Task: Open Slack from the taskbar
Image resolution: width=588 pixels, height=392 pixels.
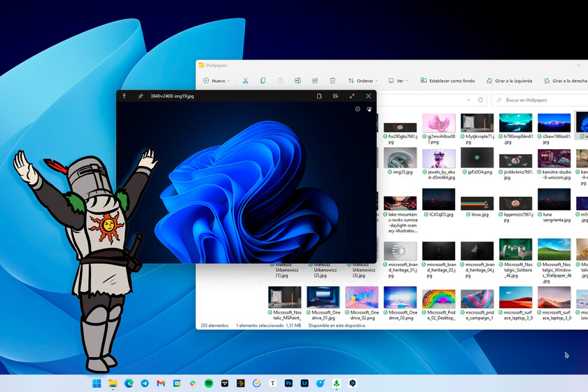Action: click(x=192, y=383)
